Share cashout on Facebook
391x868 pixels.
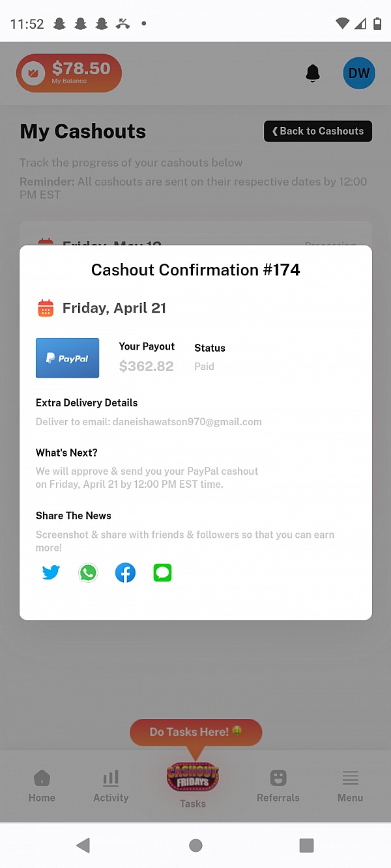click(x=125, y=573)
